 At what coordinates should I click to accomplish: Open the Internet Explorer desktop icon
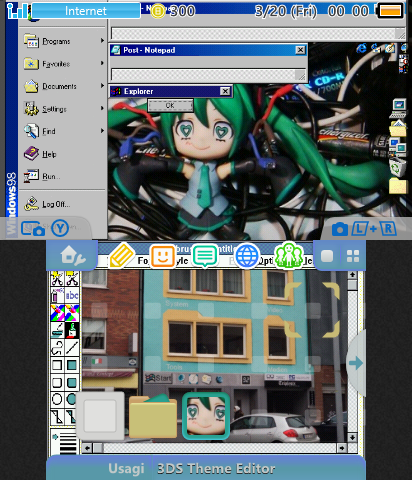361,49
